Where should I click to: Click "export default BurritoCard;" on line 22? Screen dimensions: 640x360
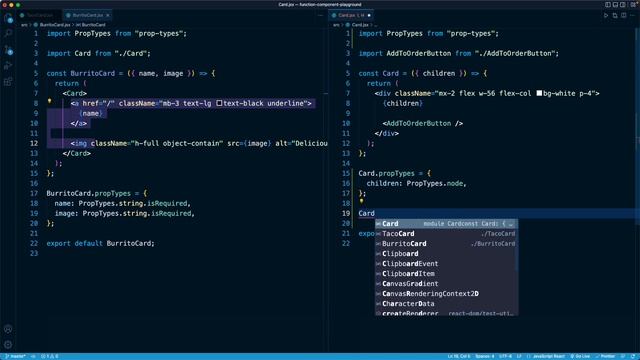click(x=100, y=243)
